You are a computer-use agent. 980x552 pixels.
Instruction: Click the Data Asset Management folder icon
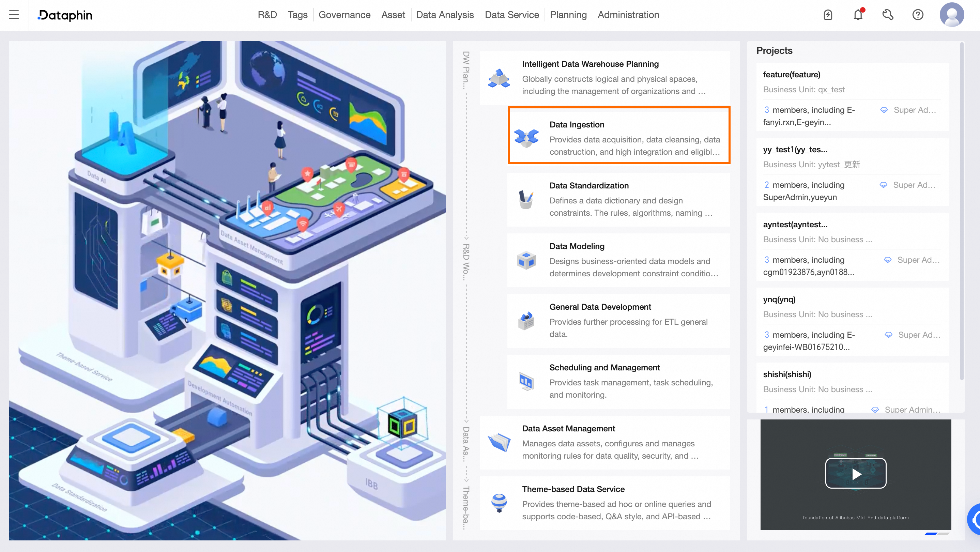499,442
